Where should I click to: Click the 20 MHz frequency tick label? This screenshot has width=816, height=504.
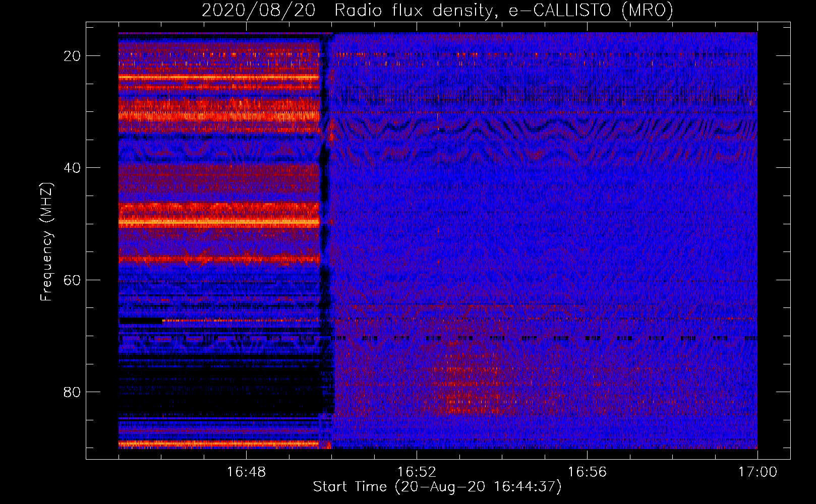point(72,56)
